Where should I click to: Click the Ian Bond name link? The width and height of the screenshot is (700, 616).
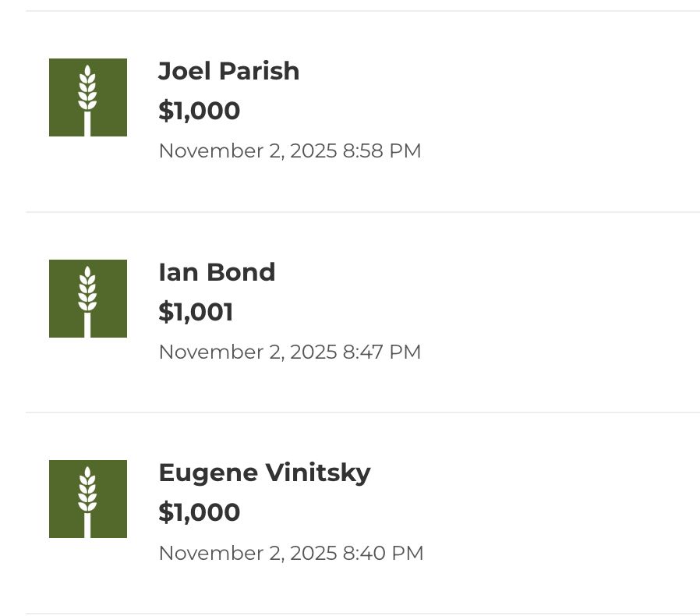tap(217, 272)
